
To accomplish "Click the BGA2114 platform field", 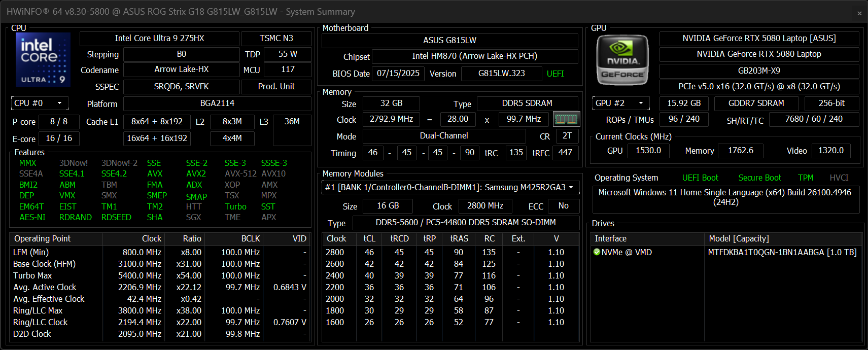I will pyautogui.click(x=217, y=103).
